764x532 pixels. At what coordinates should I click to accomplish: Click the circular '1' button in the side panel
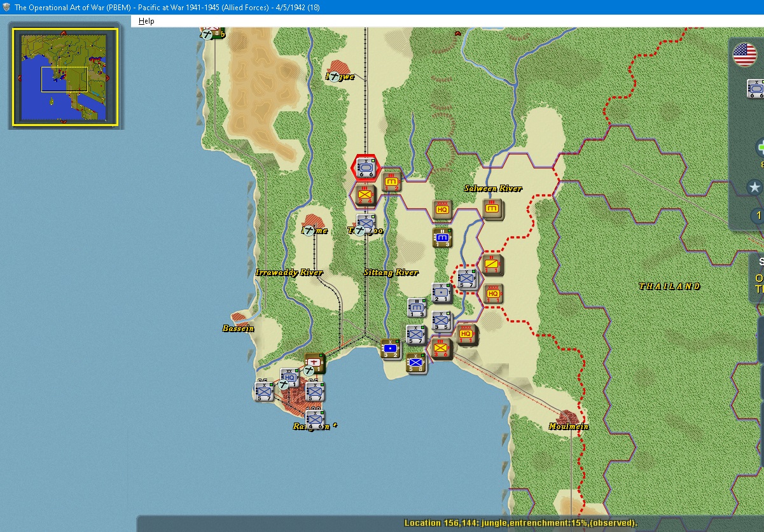pos(757,215)
